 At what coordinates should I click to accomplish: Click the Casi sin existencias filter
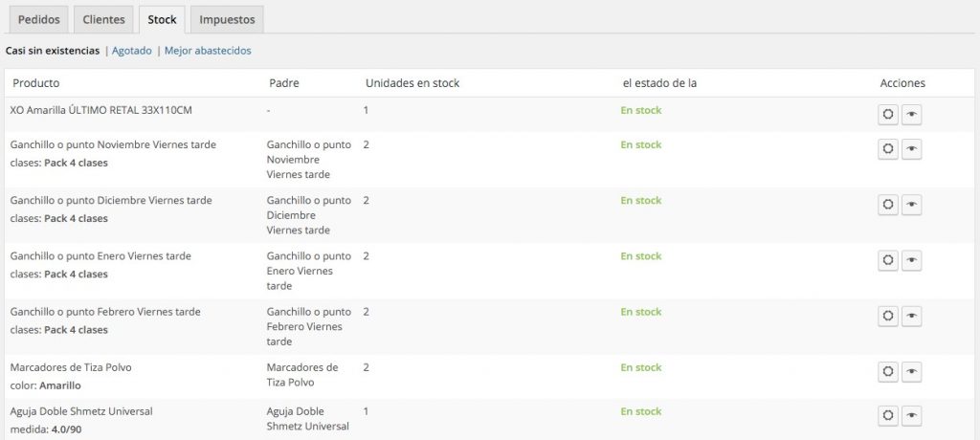click(x=53, y=51)
